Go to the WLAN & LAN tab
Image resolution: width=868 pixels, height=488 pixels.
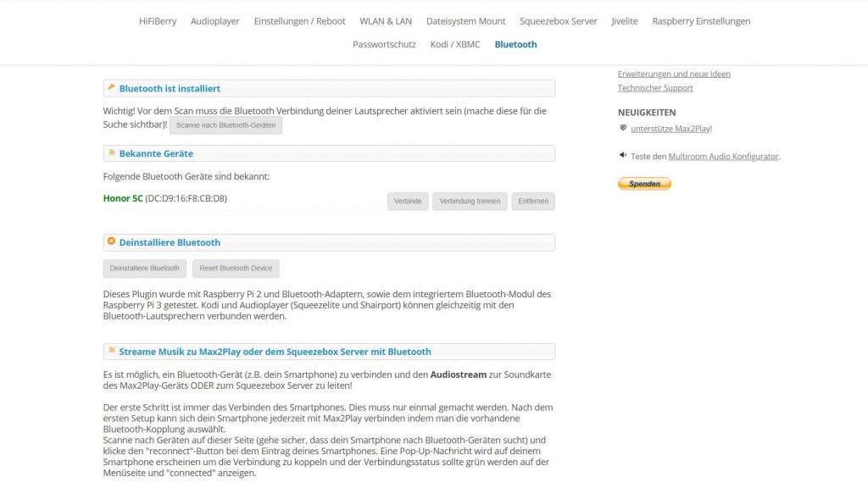386,21
